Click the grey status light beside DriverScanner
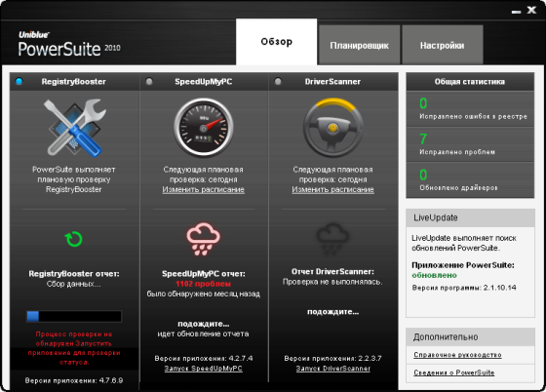The width and height of the screenshot is (546, 392). pos(278,82)
